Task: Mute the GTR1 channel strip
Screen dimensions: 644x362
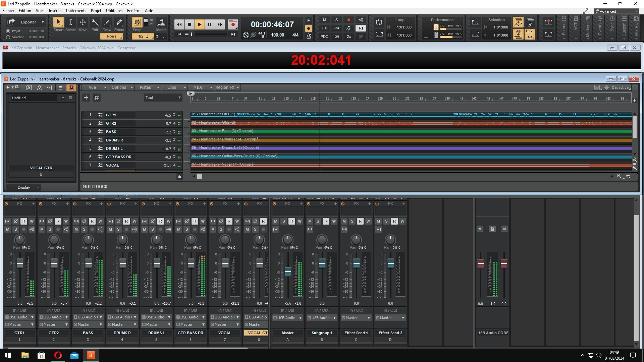Action: point(8,229)
